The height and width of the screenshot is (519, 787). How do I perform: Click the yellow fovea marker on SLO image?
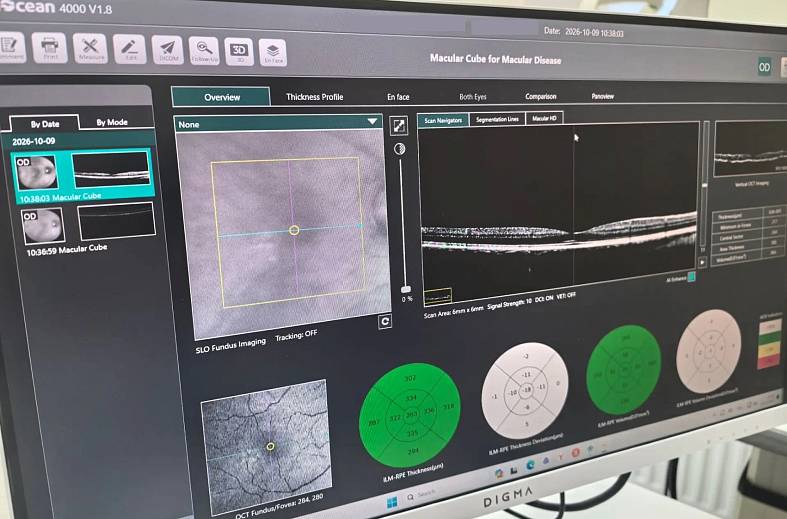[x=294, y=230]
